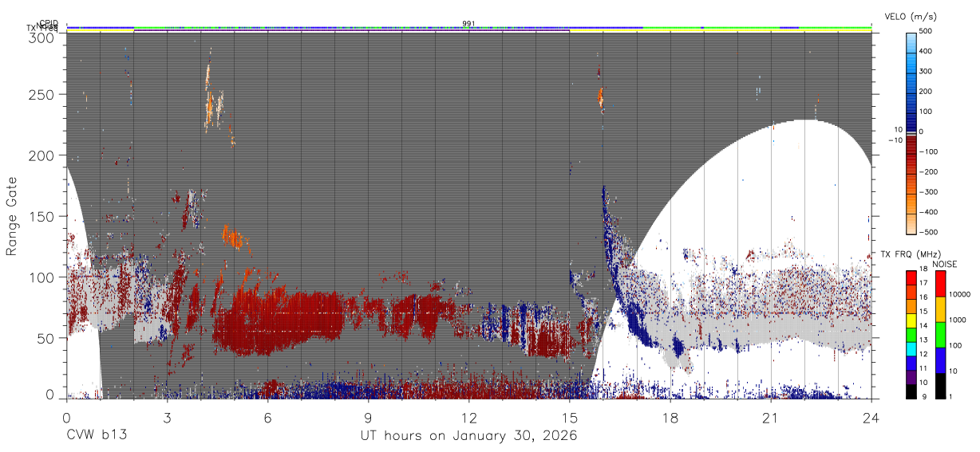Click the -500 label on velocity colorbar
The image size is (980, 452).
point(927,232)
